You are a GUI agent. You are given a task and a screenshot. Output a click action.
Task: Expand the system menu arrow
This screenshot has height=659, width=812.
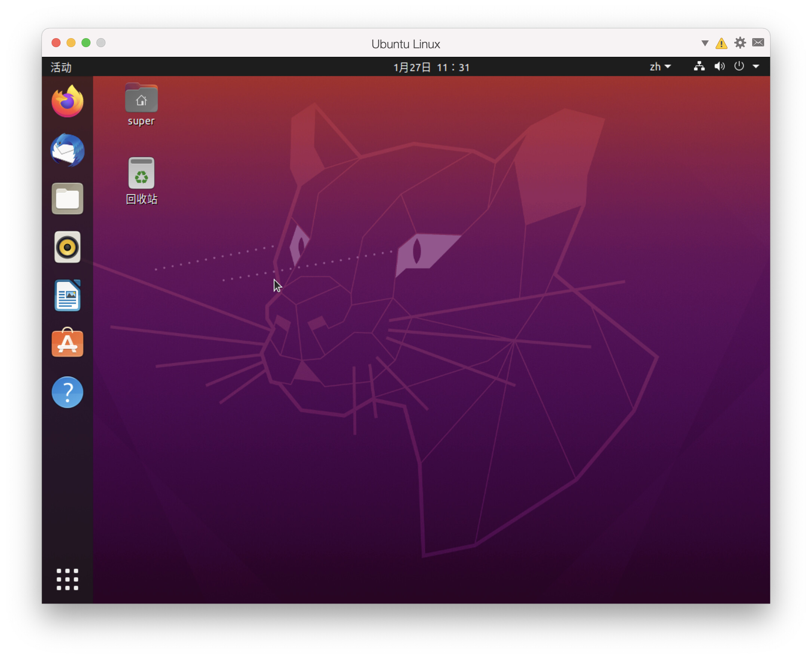click(x=756, y=67)
